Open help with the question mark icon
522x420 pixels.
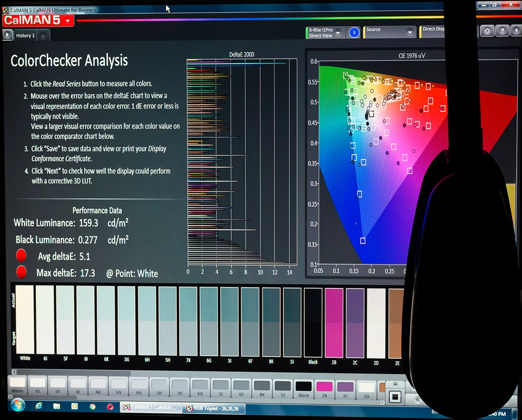point(502,31)
